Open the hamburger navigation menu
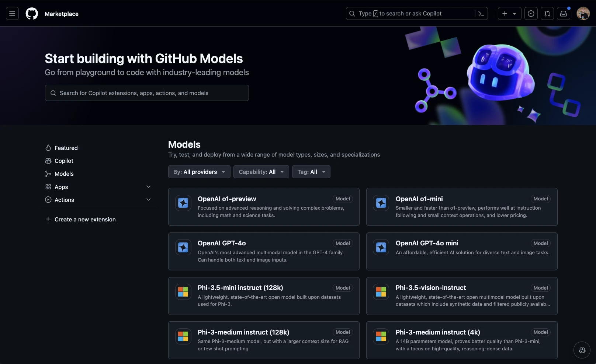 12,14
